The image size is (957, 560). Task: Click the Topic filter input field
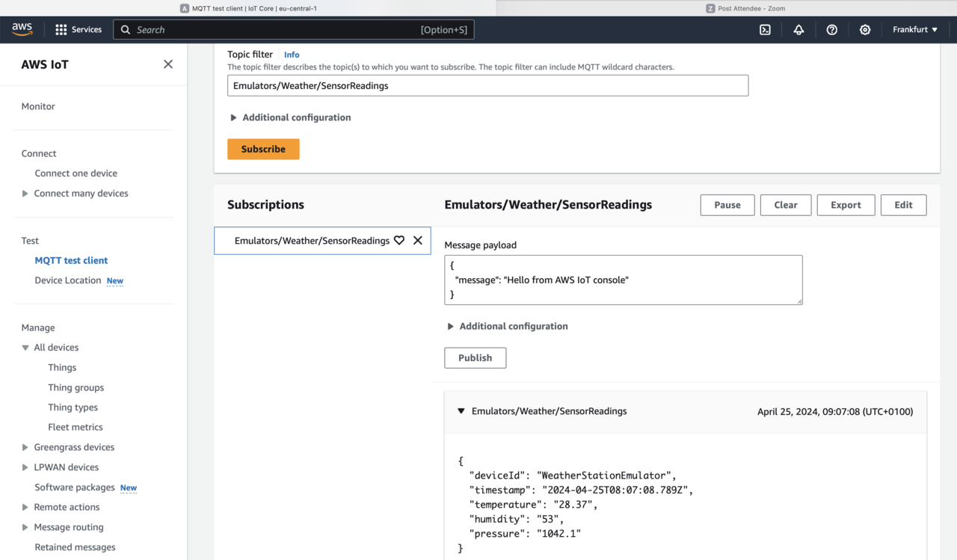(487, 86)
